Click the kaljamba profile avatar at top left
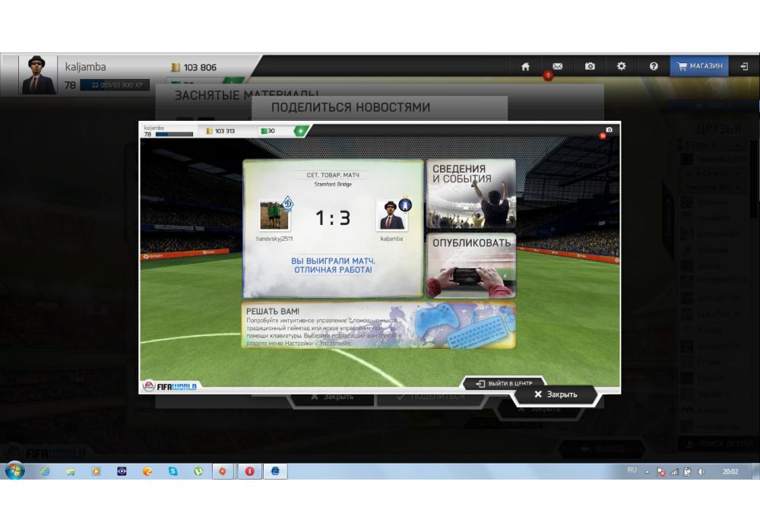 pyautogui.click(x=38, y=75)
